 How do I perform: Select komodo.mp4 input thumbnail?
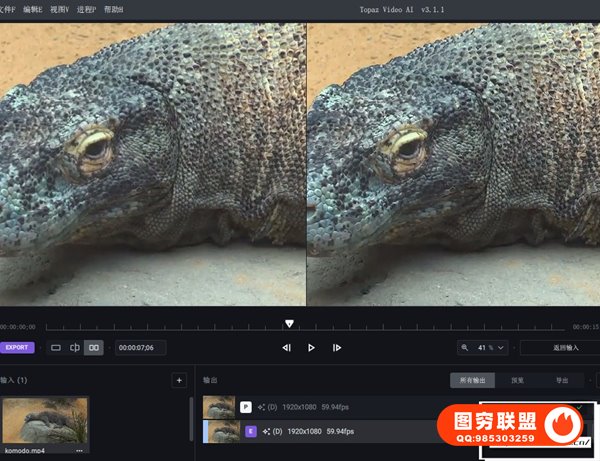tap(45, 420)
